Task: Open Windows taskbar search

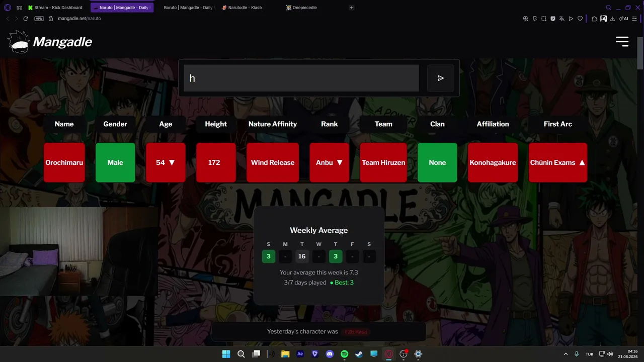Action: [241, 354]
